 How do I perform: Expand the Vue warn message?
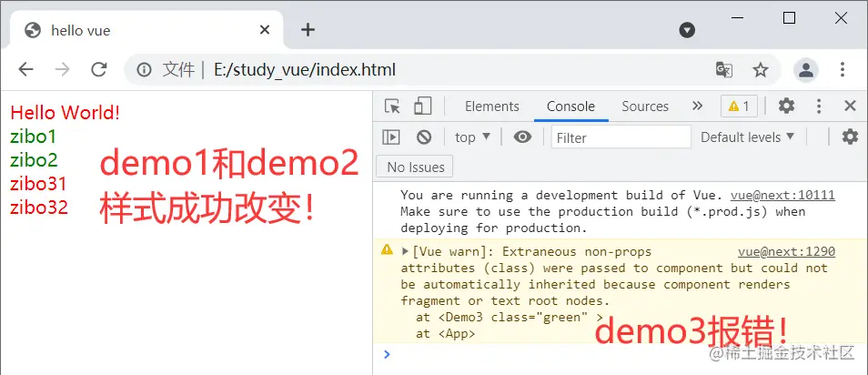[x=405, y=251]
